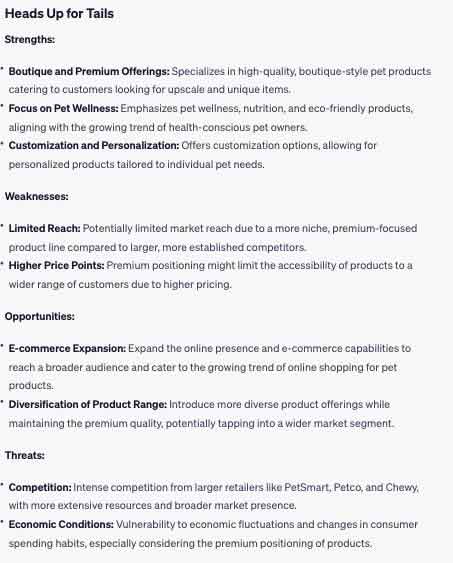The image size is (453, 563).
Task: Click the Higher Price Points label
Action: (x=56, y=265)
